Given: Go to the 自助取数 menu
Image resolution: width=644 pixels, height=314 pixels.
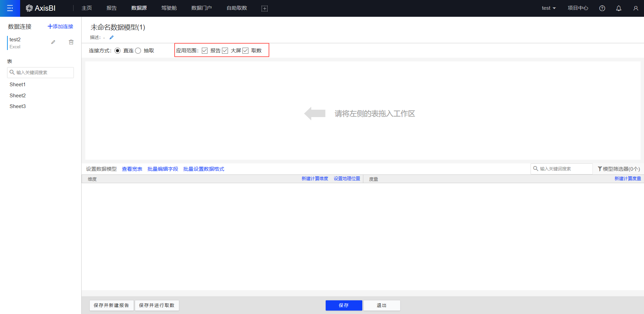Looking at the screenshot, I should (237, 8).
